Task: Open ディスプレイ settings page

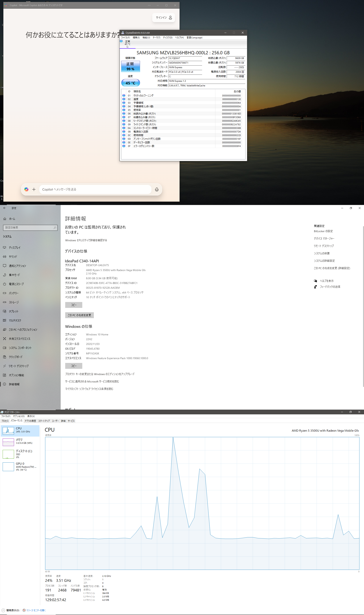Action: point(30,248)
